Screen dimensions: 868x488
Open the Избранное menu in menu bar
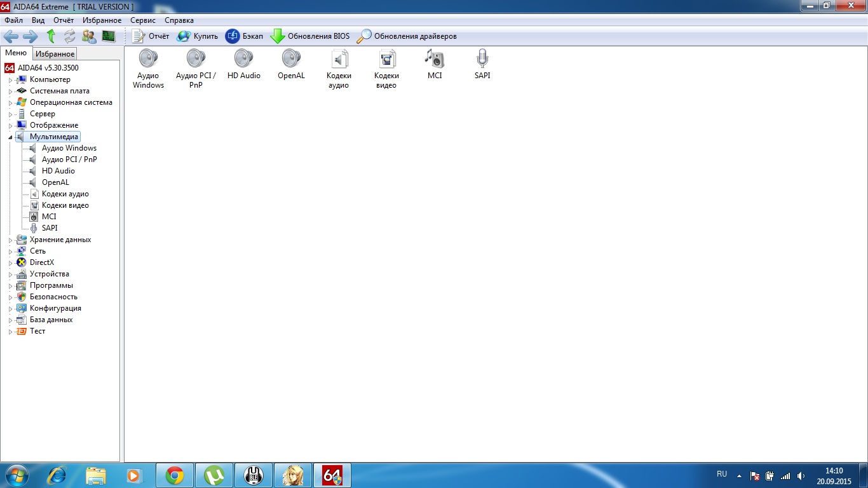[x=102, y=20]
